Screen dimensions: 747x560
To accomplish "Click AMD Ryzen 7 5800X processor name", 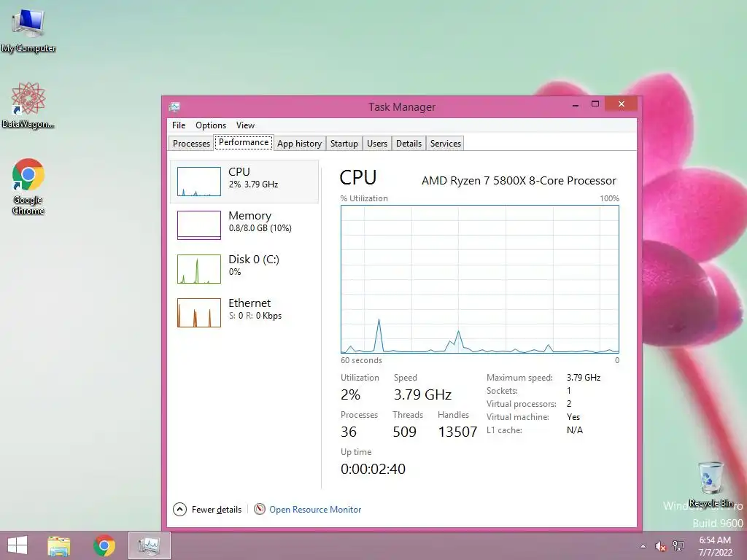I will [519, 181].
